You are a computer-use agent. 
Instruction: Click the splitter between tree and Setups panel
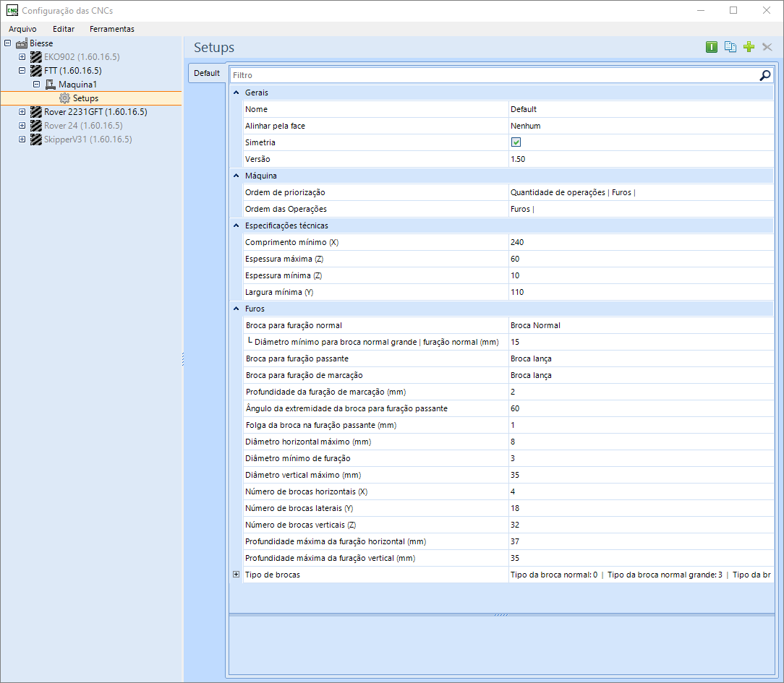[183, 359]
